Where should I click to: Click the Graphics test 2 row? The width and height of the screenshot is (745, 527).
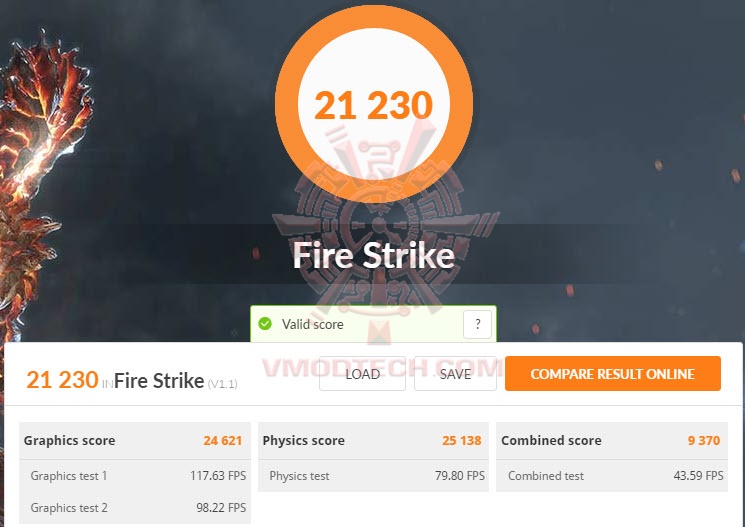tap(135, 508)
